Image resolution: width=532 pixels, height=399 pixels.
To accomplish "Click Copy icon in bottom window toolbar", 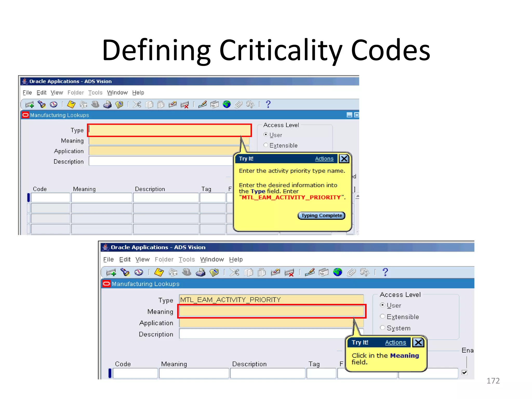I will point(249,272).
